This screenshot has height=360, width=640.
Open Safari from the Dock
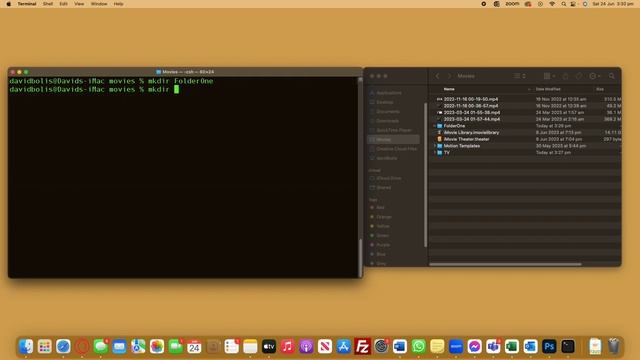pyautogui.click(x=63, y=347)
